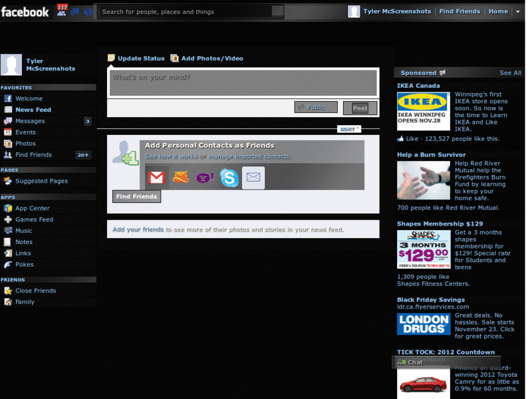Click the Notes icon
The height and width of the screenshot is (399, 532).
pyautogui.click(x=7, y=242)
